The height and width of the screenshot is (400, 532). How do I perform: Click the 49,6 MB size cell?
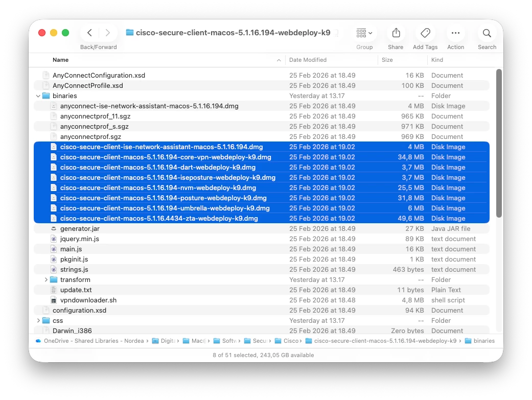[411, 218]
